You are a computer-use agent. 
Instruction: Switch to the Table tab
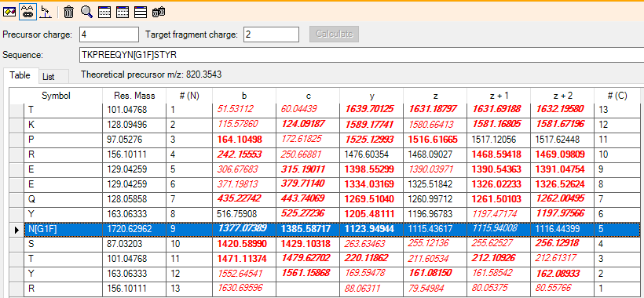[20, 75]
